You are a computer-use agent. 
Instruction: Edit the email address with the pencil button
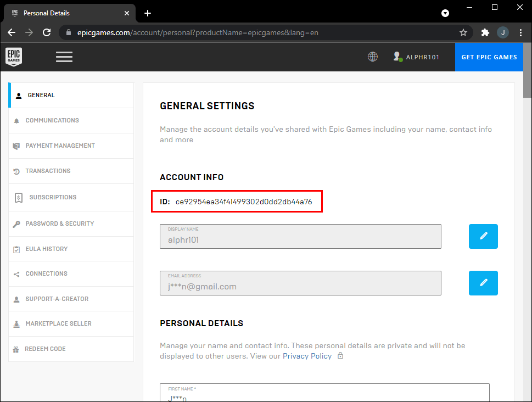483,283
